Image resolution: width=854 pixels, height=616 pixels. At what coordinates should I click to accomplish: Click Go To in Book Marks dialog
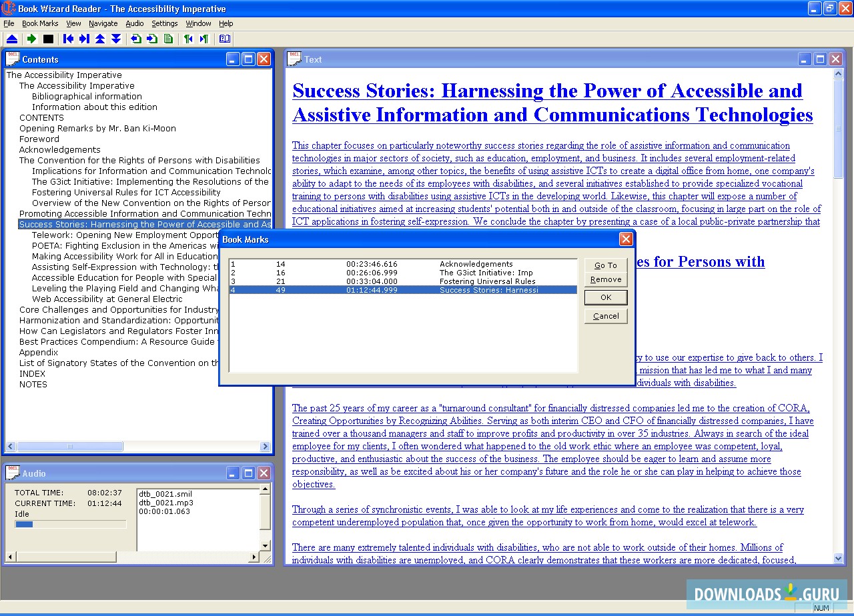[606, 265]
